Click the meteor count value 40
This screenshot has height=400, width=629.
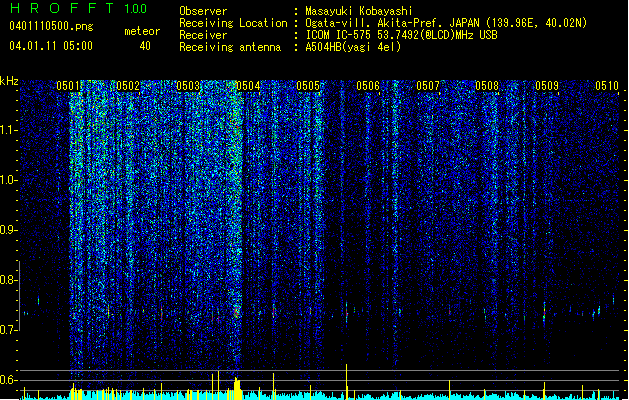point(145,46)
